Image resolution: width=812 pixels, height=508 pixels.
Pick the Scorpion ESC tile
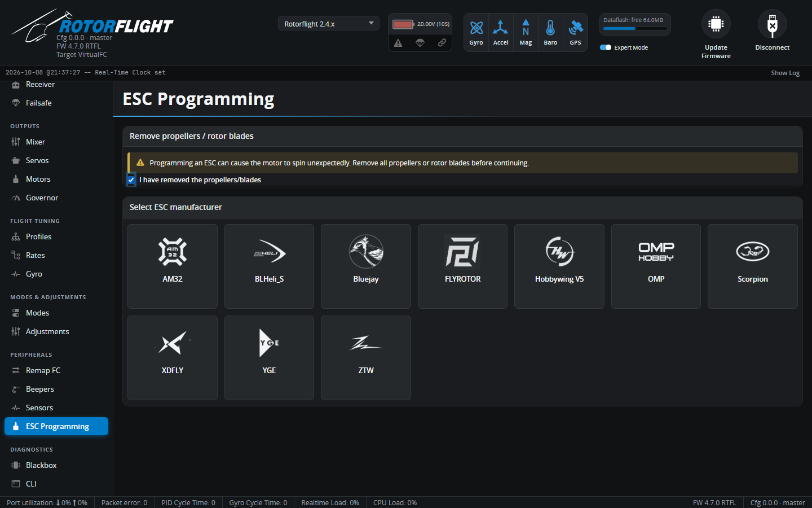pyautogui.click(x=753, y=266)
